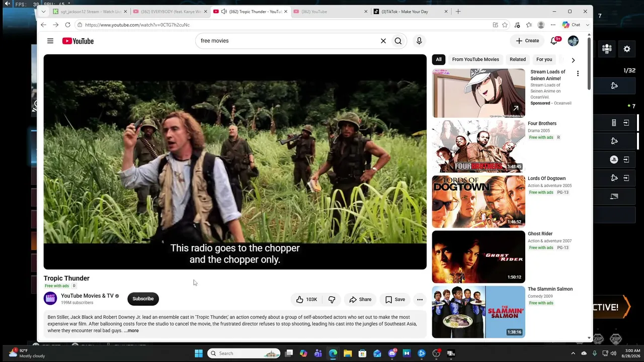Viewport: 644px width, 362px height.
Task: Open the Edge browser taskbar icon
Action: click(333, 353)
